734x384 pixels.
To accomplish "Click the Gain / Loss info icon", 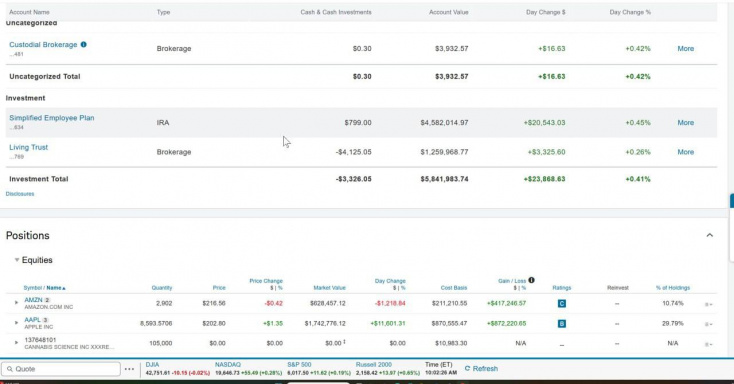I will point(531,280).
